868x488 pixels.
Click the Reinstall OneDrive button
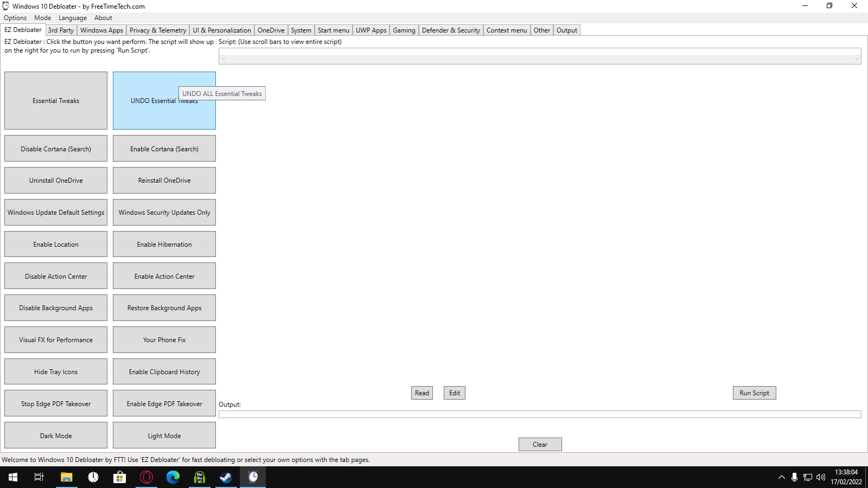pos(164,181)
